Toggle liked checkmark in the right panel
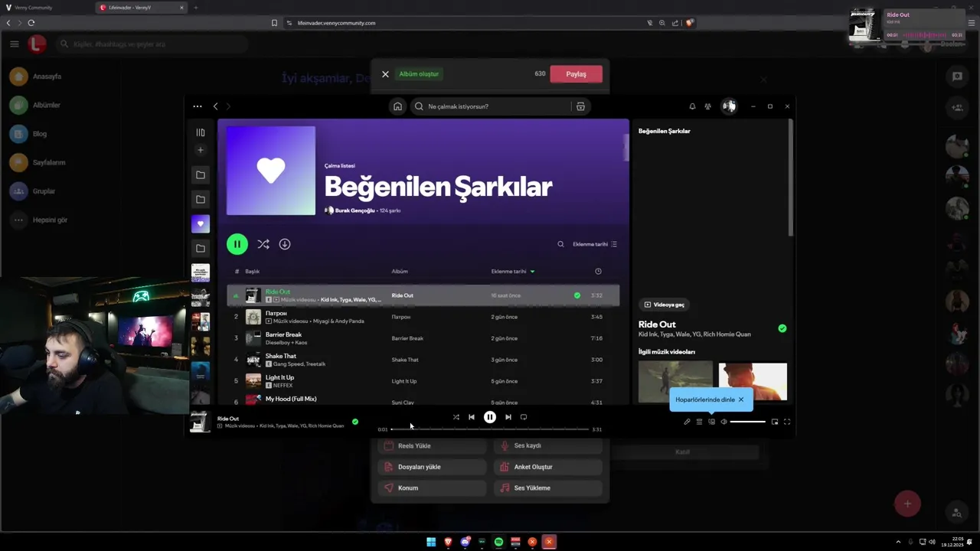The image size is (980, 551). click(x=782, y=328)
